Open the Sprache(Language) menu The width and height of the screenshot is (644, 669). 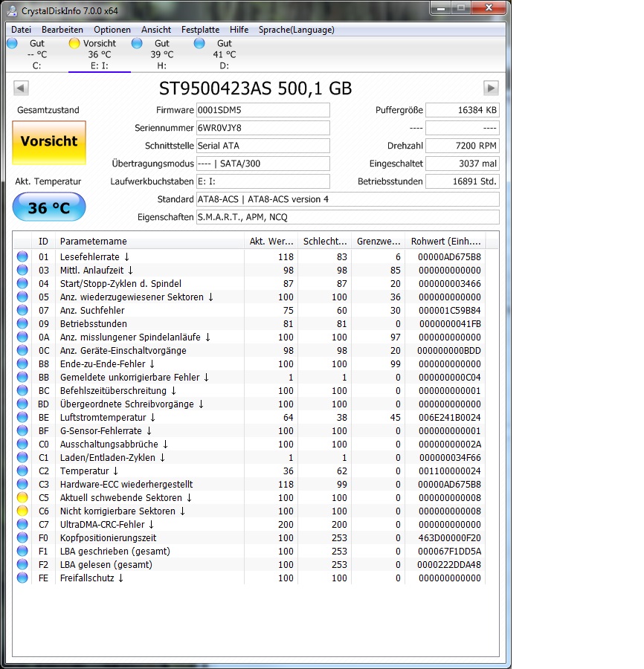296,30
